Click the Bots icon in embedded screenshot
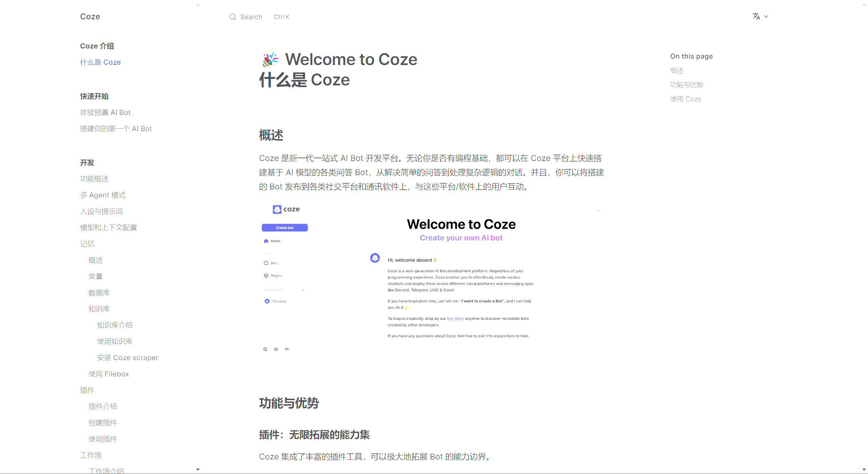Image resolution: width=868 pixels, height=474 pixels. tap(266, 263)
